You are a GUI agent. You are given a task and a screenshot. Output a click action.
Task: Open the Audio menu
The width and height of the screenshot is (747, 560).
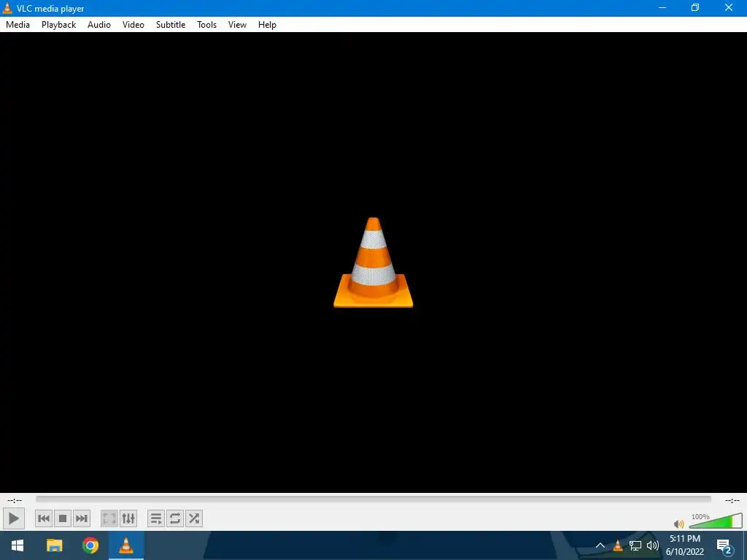[x=99, y=25]
